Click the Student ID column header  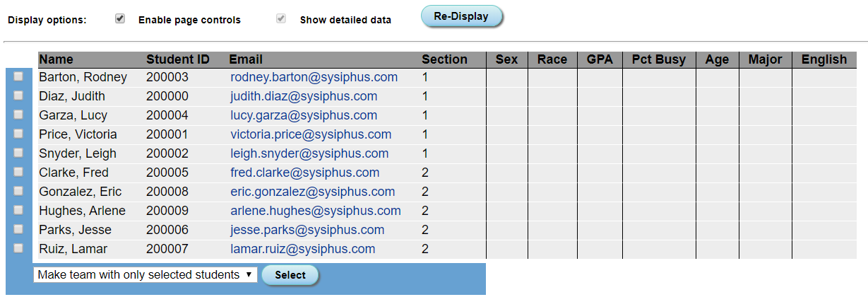tap(178, 59)
